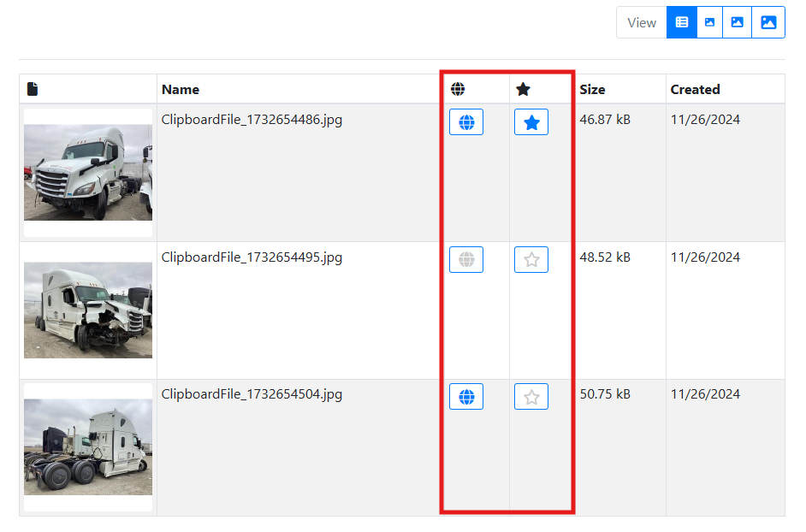806x532 pixels.
Task: Click the star column header icon
Action: tap(523, 89)
